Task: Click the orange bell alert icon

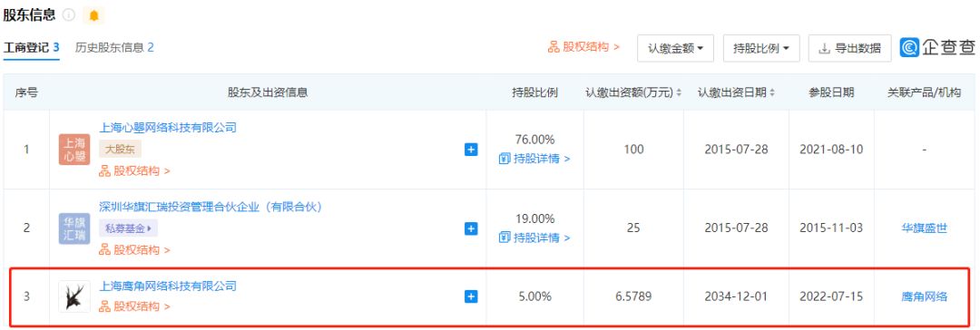Action: pyautogui.click(x=93, y=15)
